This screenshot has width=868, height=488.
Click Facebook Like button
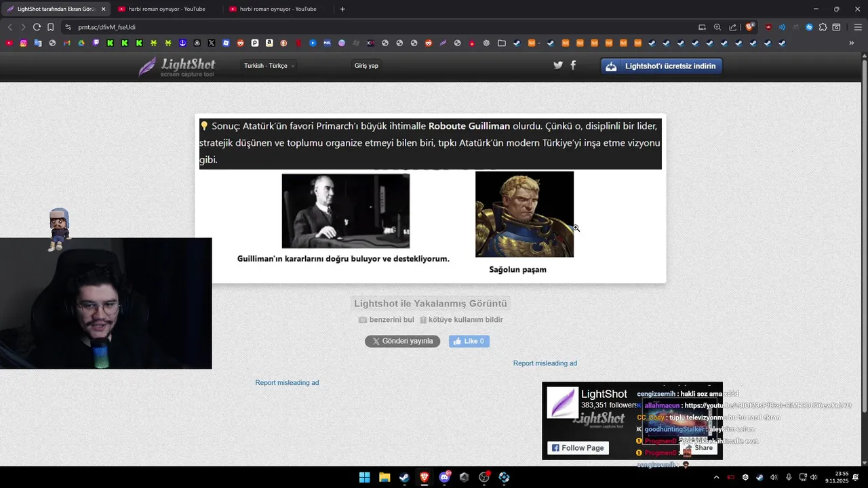pyautogui.click(x=469, y=341)
